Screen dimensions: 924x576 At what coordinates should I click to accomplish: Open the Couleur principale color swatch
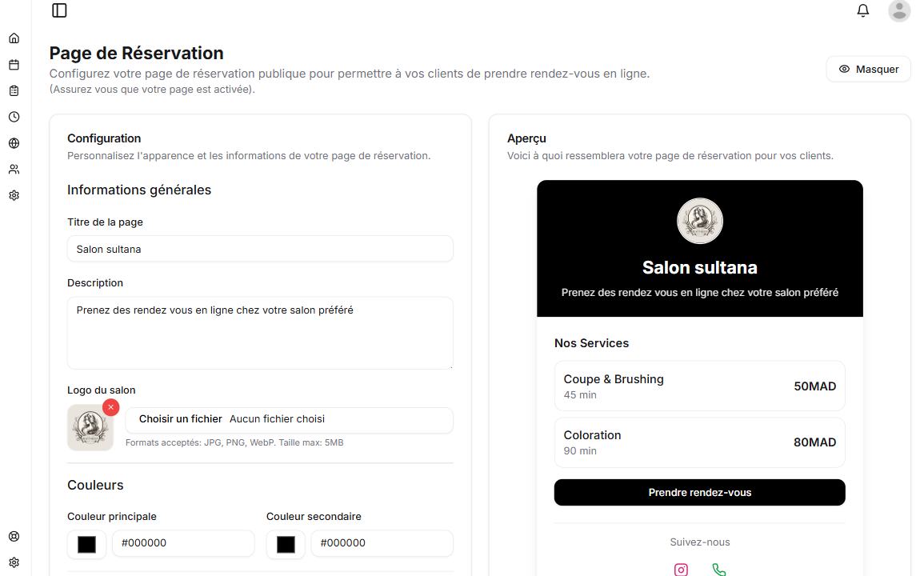[x=86, y=544]
